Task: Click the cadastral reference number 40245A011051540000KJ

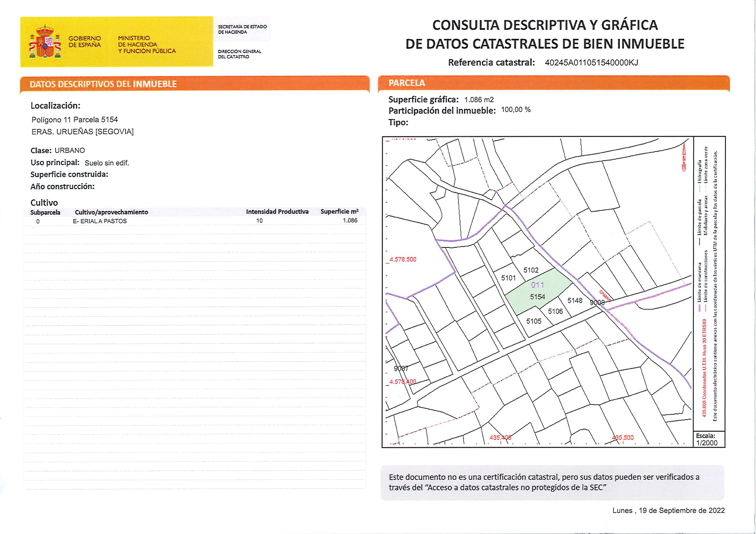Action: pyautogui.click(x=591, y=63)
